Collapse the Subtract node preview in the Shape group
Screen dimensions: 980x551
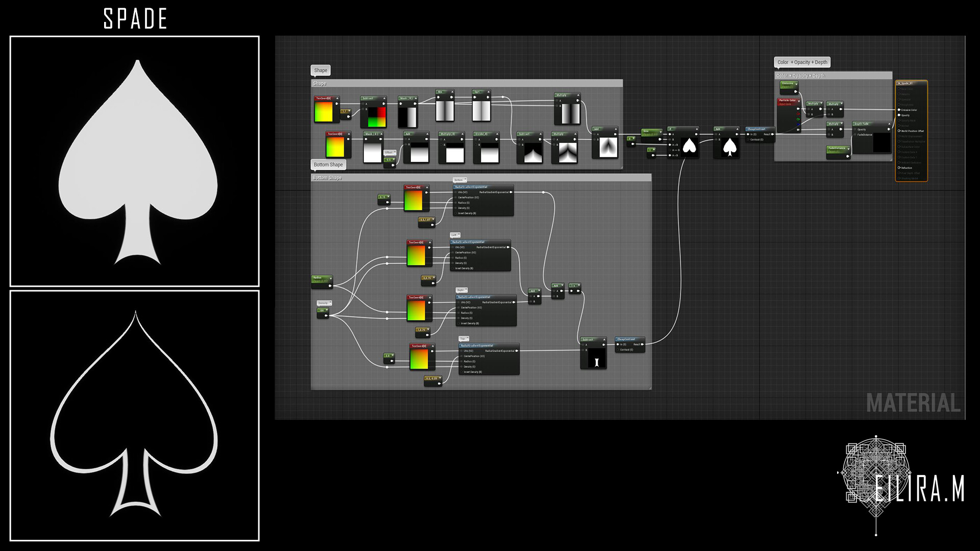coord(384,98)
